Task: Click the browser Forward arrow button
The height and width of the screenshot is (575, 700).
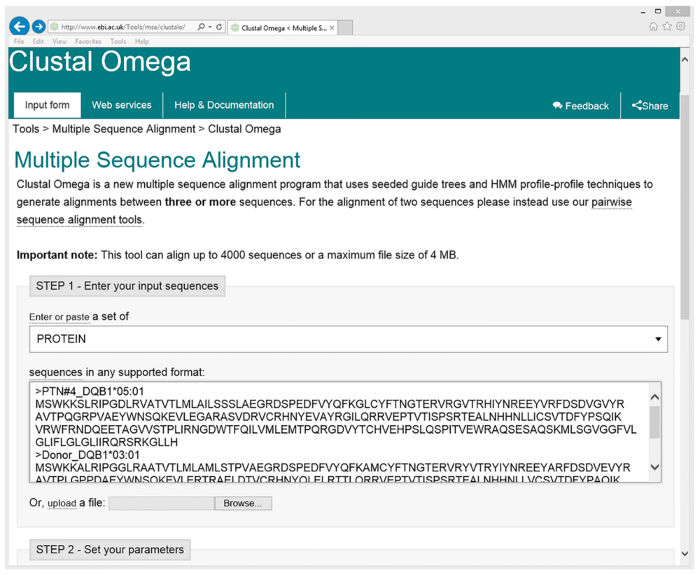Action: pyautogui.click(x=38, y=27)
